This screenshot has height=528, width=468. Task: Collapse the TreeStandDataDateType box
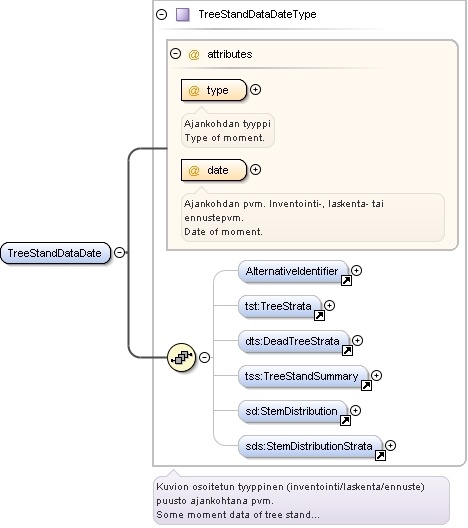[162, 14]
